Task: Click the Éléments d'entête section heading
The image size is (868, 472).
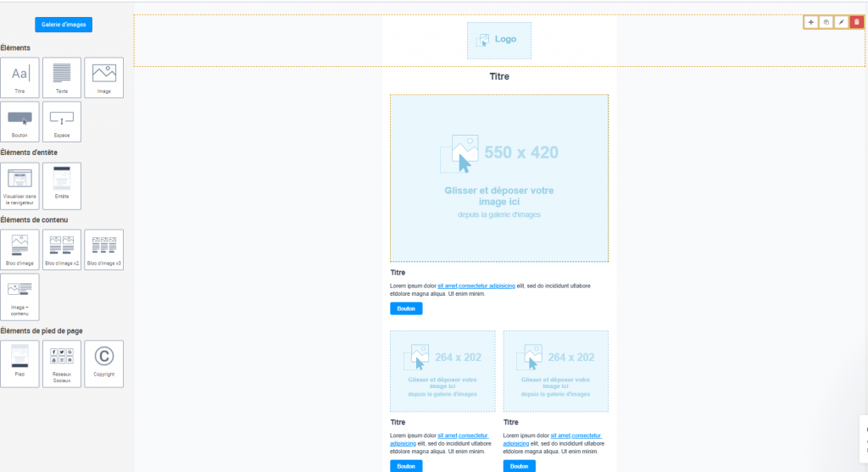Action: pyautogui.click(x=29, y=153)
